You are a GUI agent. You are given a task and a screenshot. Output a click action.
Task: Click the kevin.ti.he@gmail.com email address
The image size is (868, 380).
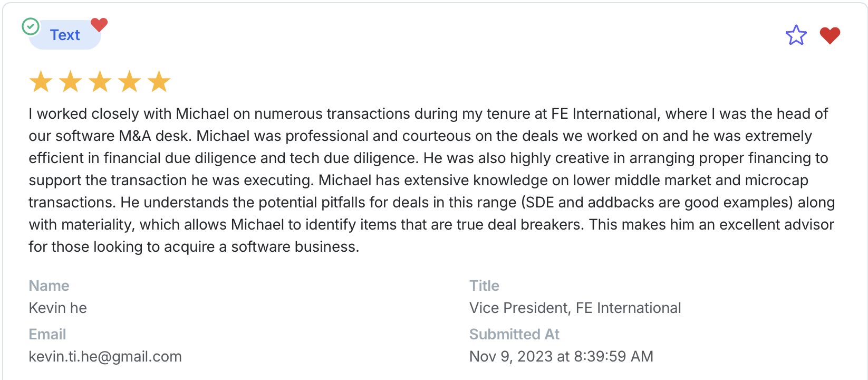(x=105, y=357)
